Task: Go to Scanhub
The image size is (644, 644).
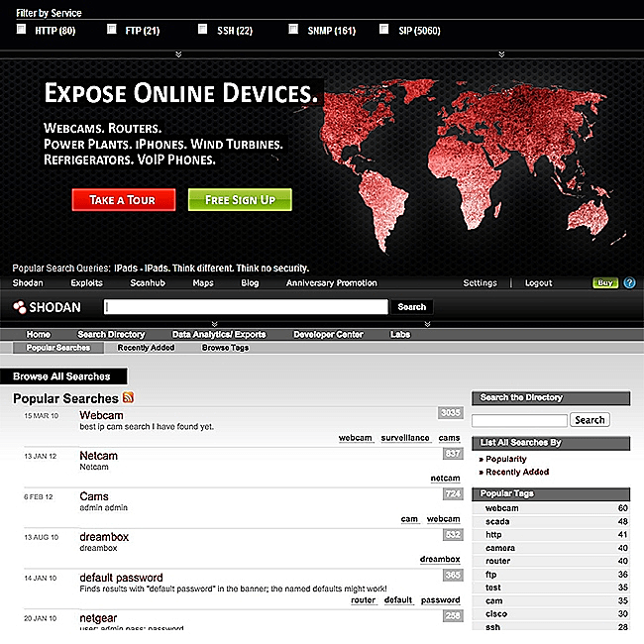Action: click(x=148, y=283)
